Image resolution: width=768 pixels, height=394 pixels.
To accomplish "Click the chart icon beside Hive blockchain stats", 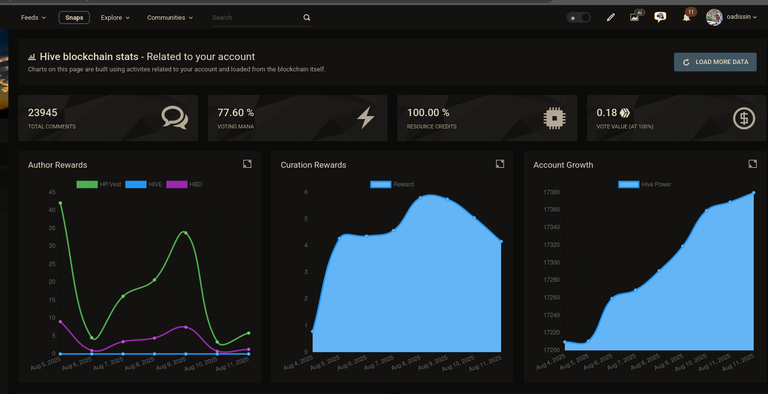I will pyautogui.click(x=32, y=57).
